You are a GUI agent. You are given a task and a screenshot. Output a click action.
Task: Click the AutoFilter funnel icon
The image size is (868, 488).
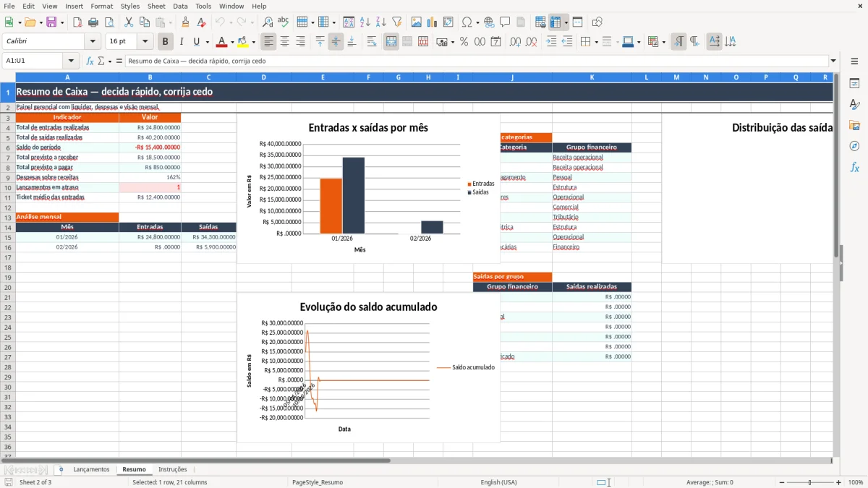397,22
